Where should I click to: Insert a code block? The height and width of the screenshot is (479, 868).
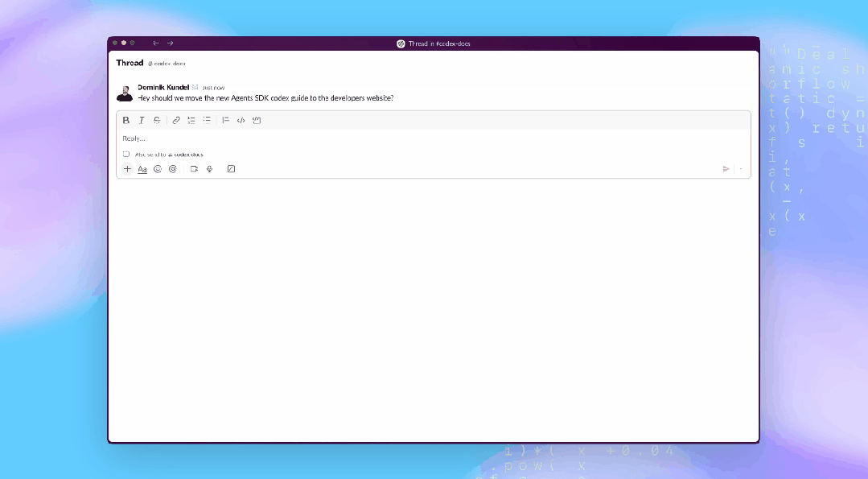(257, 120)
